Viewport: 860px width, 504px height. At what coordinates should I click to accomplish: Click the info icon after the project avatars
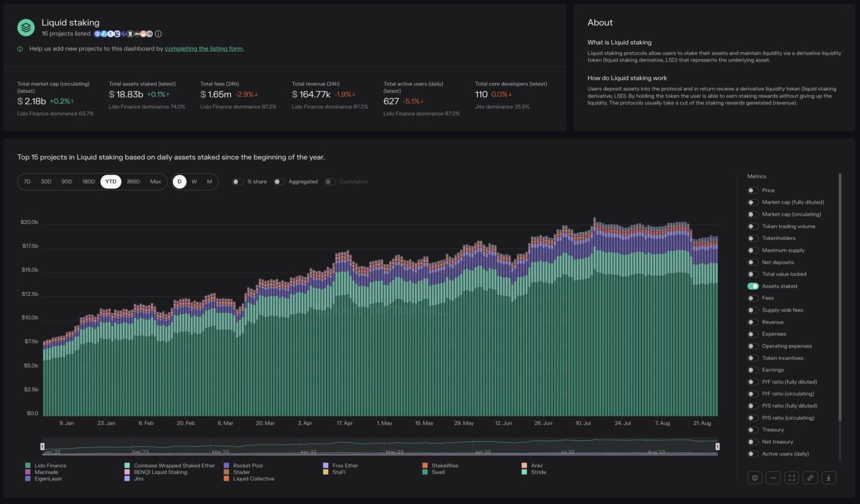click(158, 34)
